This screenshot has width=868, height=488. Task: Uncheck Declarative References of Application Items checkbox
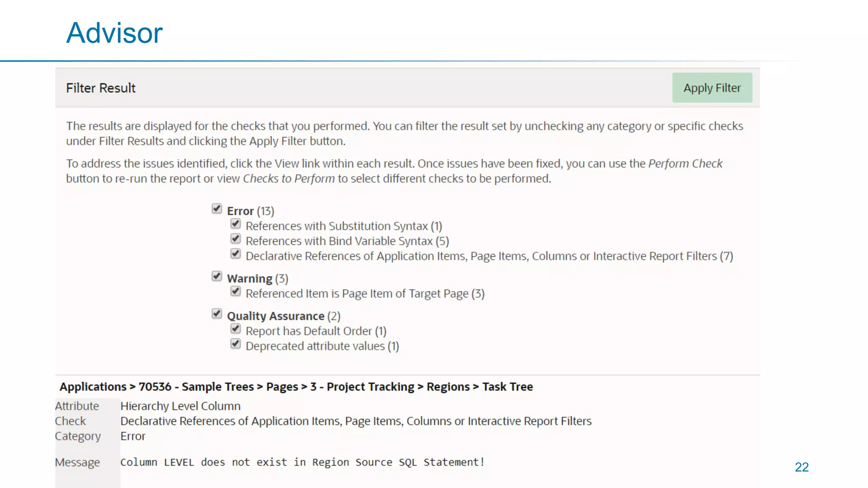(x=236, y=254)
